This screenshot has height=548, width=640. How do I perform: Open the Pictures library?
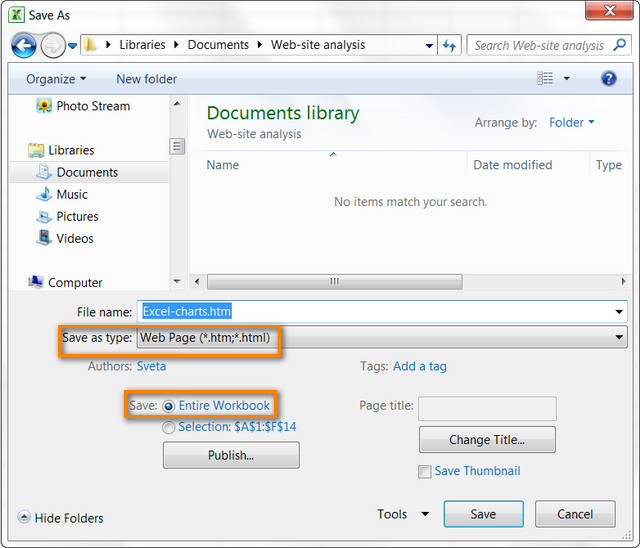click(x=77, y=216)
